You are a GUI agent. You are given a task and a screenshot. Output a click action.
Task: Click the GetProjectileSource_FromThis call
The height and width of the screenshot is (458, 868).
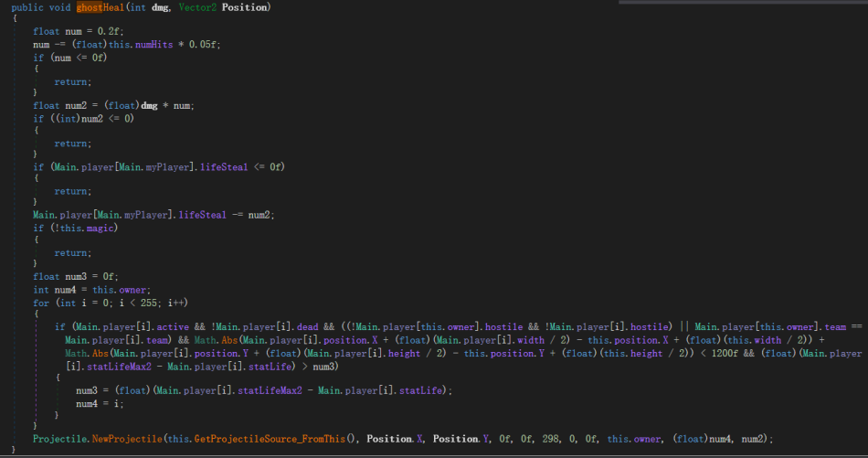click(x=270, y=439)
